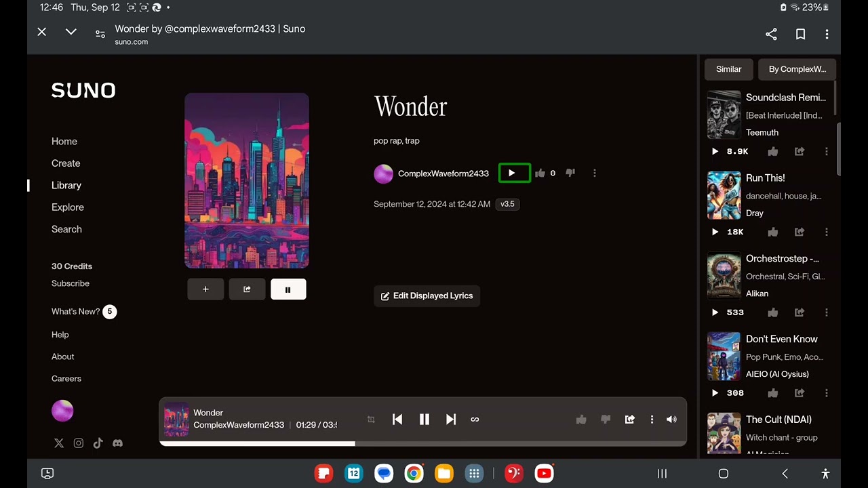Open site settings icon beside the URL

(x=100, y=34)
